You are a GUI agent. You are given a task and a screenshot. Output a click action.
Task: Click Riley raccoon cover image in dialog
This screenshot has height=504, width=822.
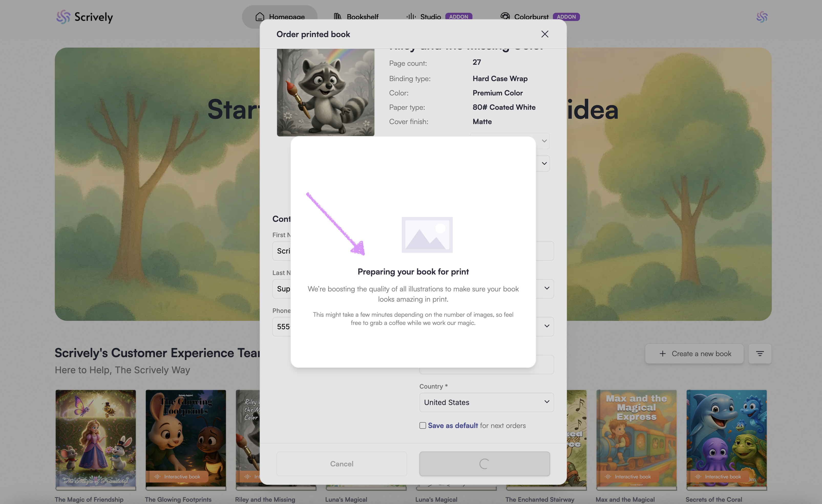tap(325, 92)
